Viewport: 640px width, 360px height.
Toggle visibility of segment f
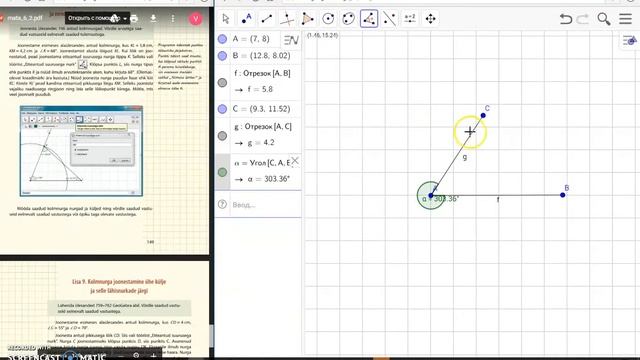[x=222, y=82]
